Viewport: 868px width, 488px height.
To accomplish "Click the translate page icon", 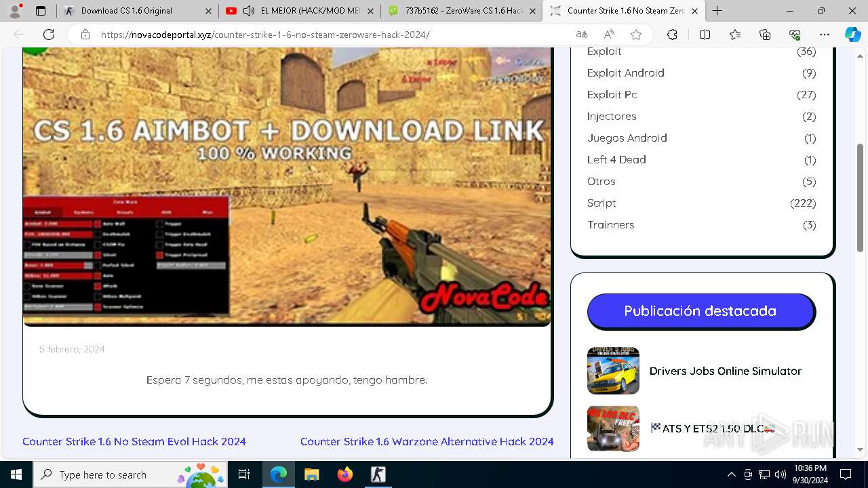I will pyautogui.click(x=582, y=35).
